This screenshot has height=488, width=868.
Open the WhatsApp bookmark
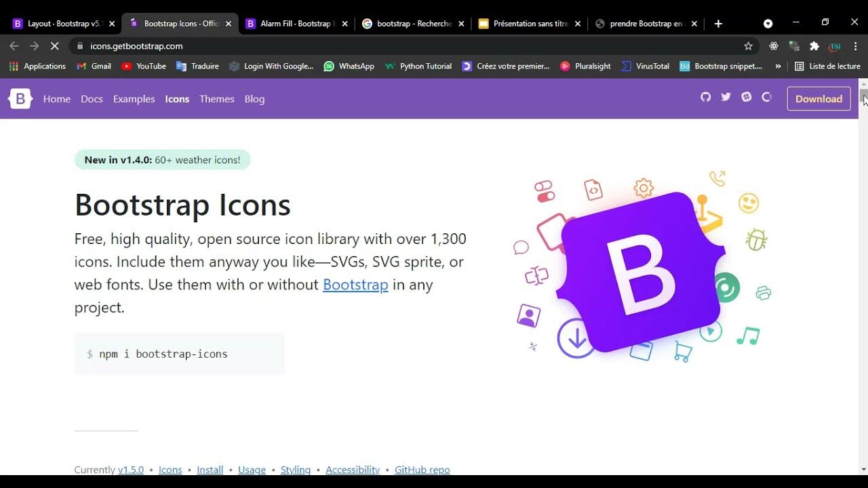tap(349, 66)
